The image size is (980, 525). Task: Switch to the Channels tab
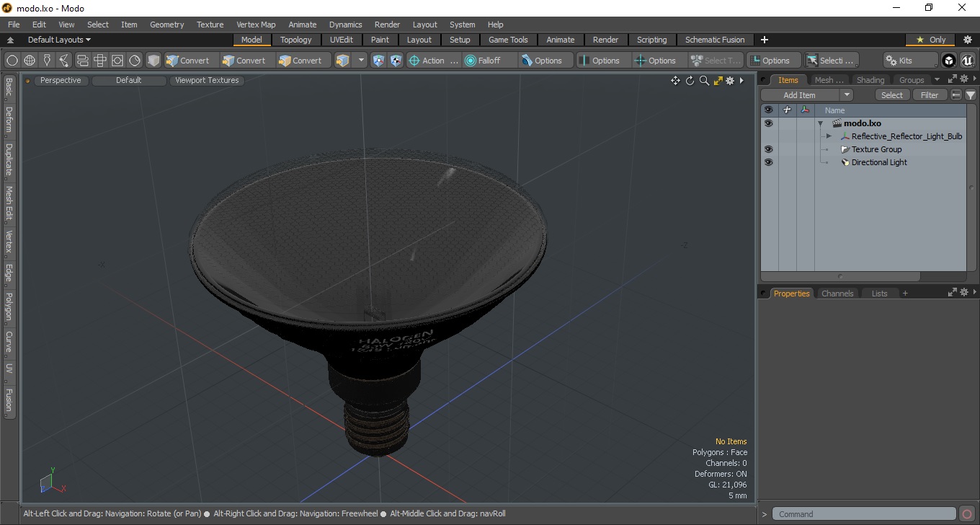[837, 294]
